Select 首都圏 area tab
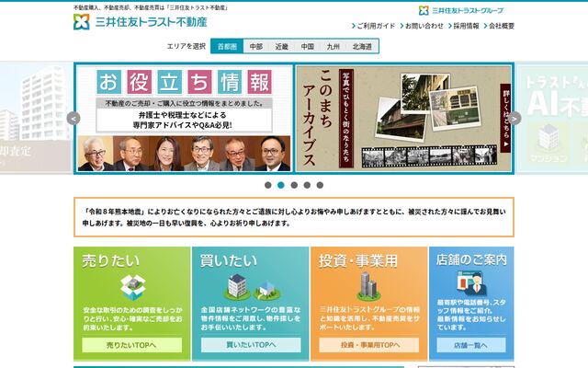588x368 pixels. click(x=227, y=46)
